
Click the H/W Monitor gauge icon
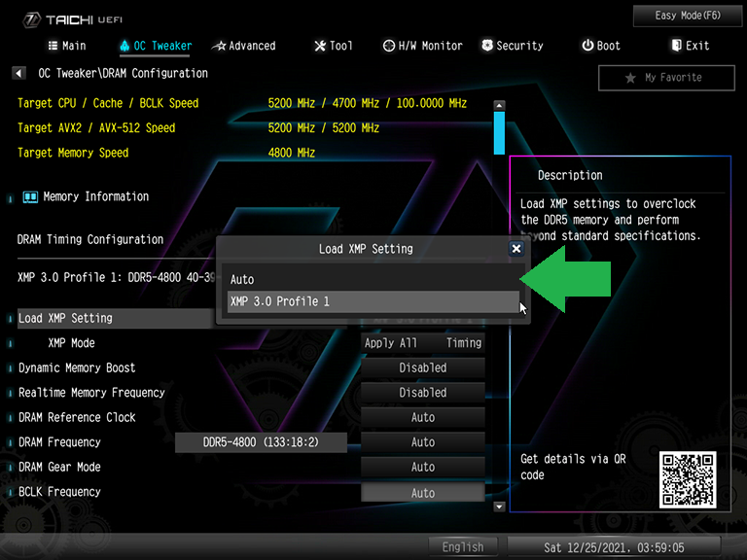[389, 46]
